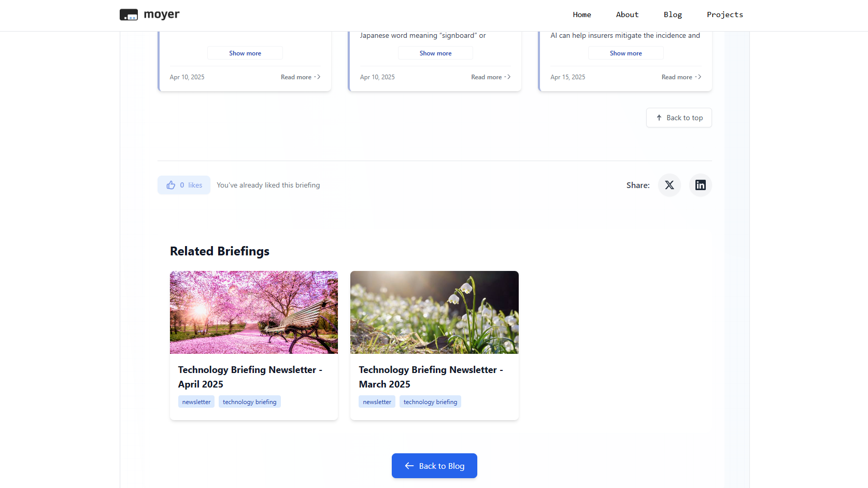The image size is (868, 488).
Task: Go to the About page
Action: point(627,15)
